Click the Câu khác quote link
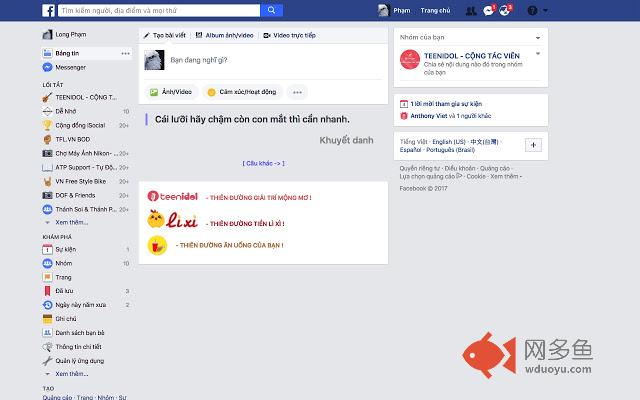 (263, 163)
